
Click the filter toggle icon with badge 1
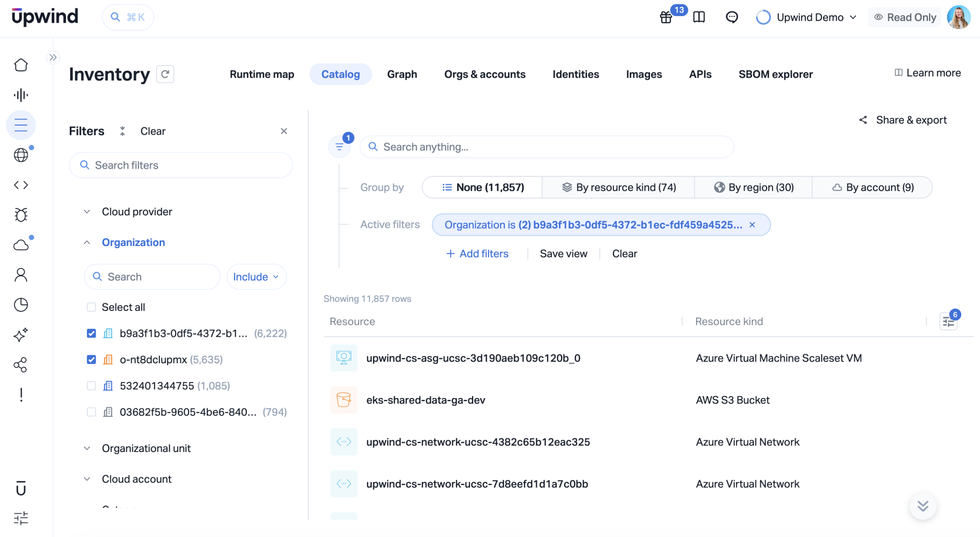pos(340,147)
